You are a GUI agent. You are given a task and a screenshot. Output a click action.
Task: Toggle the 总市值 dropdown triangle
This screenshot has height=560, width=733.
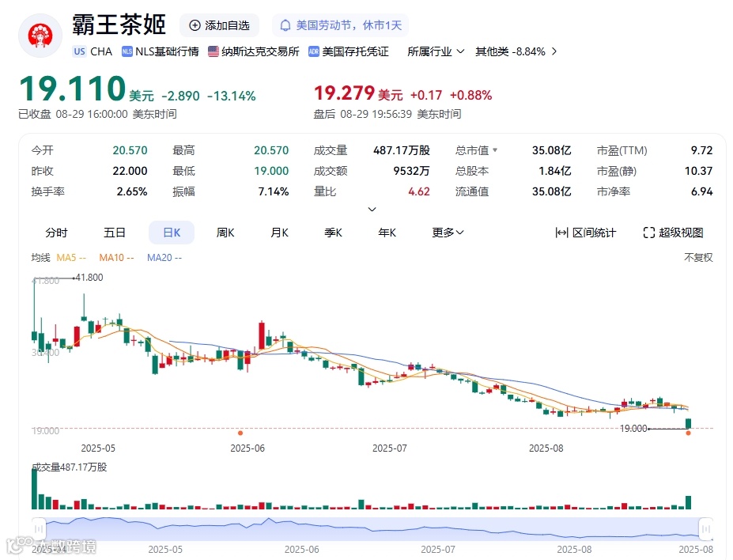click(495, 150)
